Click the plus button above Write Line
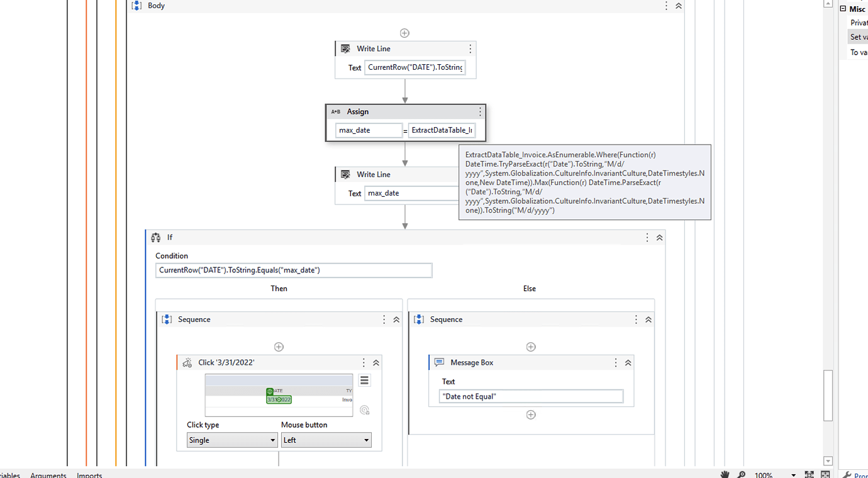The image size is (868, 478). pyautogui.click(x=404, y=33)
